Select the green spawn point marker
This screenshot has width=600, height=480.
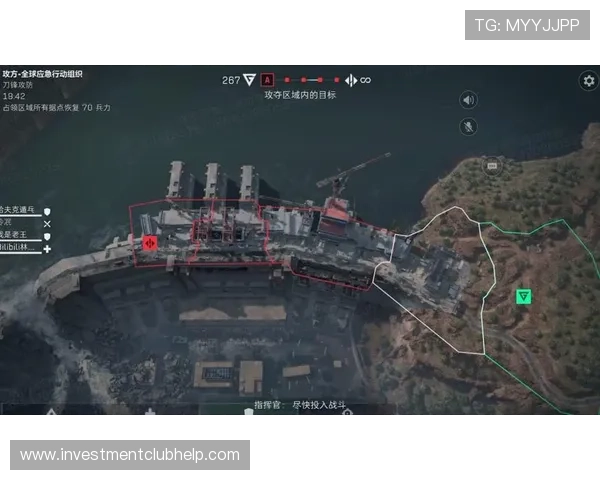click(x=523, y=296)
